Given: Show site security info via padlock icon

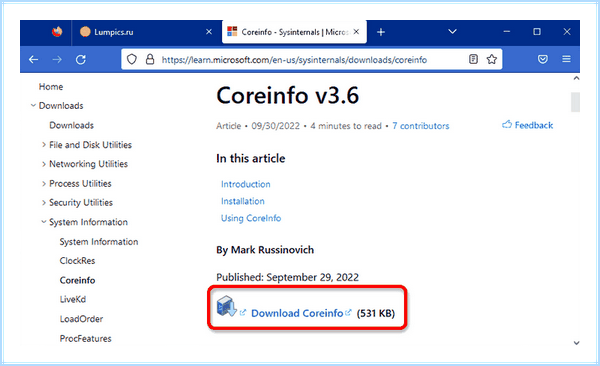Looking at the screenshot, I should pyautogui.click(x=150, y=59).
